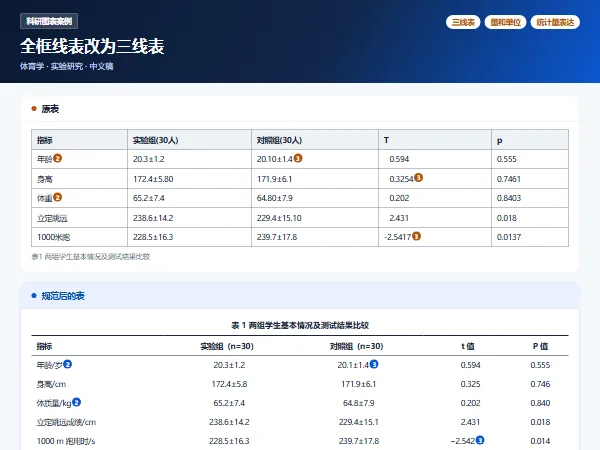Click the 对照组 (n=30) column header
This screenshot has height=450, width=600.
357,346
